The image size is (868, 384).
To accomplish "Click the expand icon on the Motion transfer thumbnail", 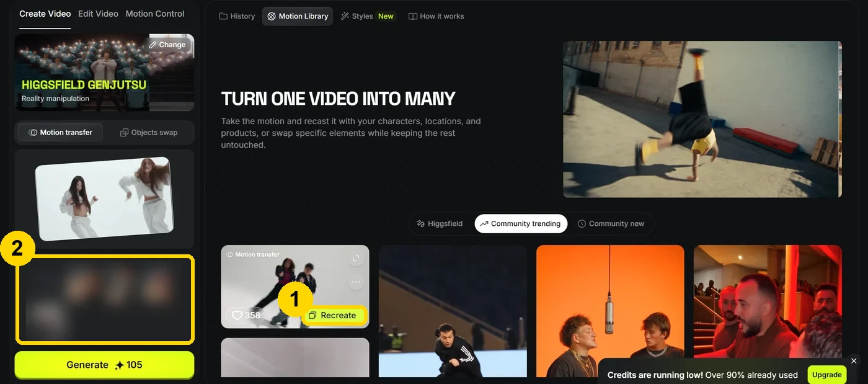I will pos(356,259).
